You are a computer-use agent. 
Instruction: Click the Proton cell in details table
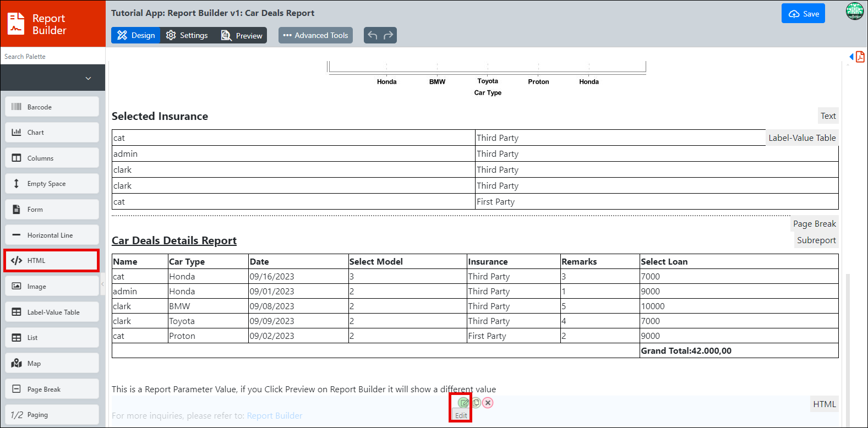click(208, 336)
